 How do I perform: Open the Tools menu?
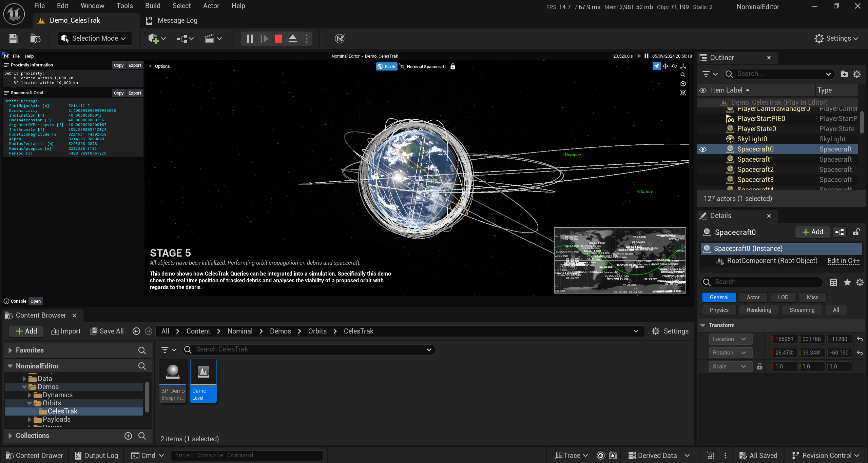tap(125, 6)
